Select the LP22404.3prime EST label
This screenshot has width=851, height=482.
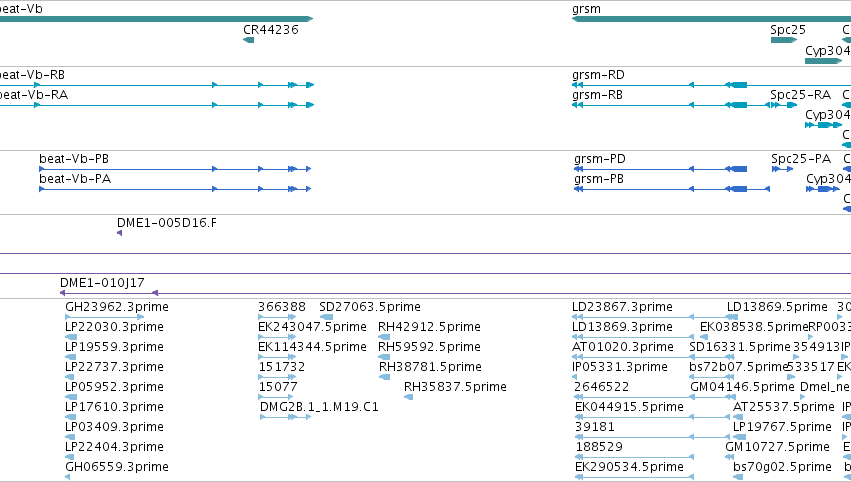[x=114, y=447]
